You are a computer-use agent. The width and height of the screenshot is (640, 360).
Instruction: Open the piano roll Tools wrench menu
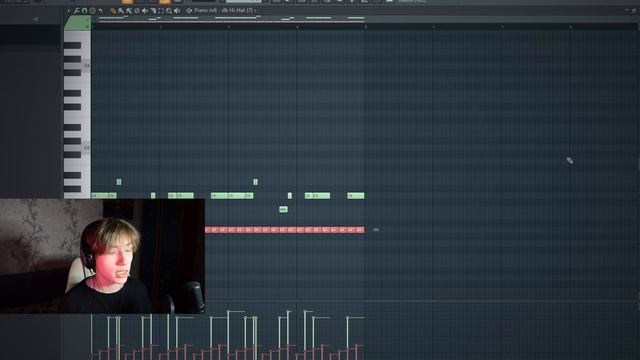(x=76, y=11)
